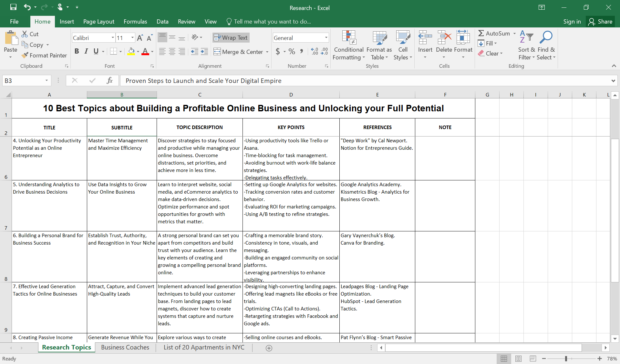Screen dimensions: 620x364
Task: Open Format as Table gallery
Action: 379,45
